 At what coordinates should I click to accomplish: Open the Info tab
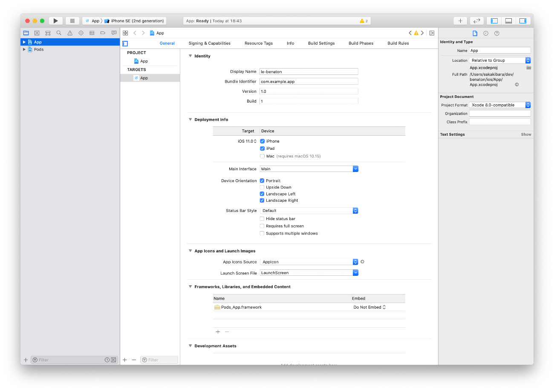click(x=290, y=43)
